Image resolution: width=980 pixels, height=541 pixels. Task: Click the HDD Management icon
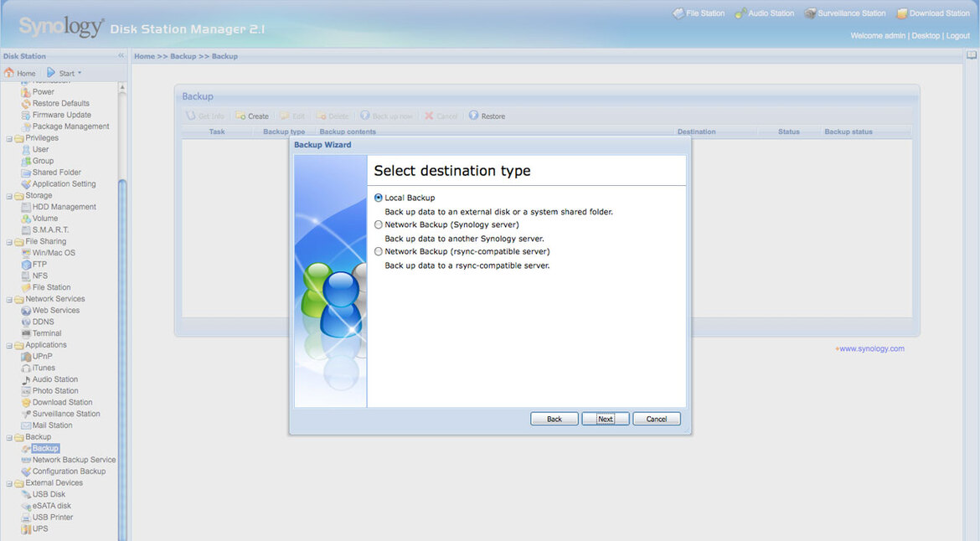pos(26,207)
